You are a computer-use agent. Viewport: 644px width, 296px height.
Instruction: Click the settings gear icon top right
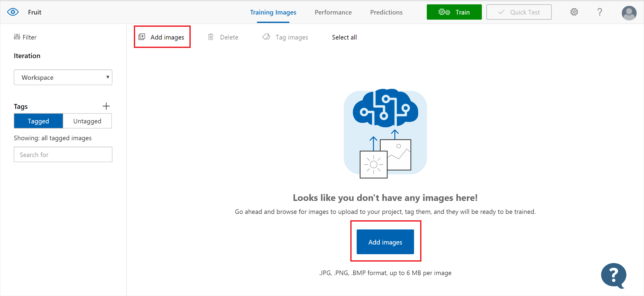[x=574, y=12]
